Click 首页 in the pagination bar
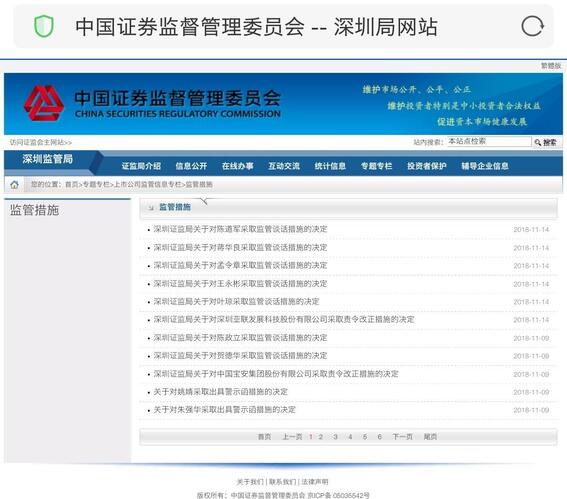The image size is (567, 499). pyautogui.click(x=264, y=437)
